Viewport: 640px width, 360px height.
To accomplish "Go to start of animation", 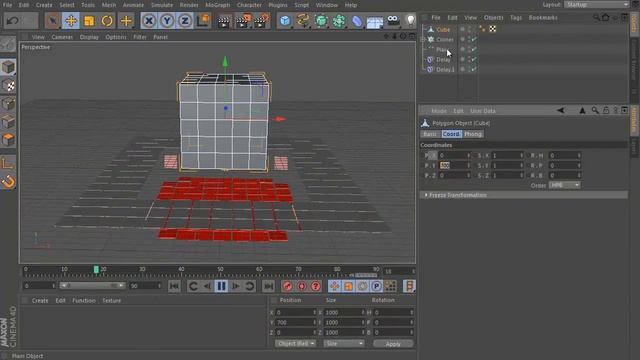I will (x=174, y=286).
